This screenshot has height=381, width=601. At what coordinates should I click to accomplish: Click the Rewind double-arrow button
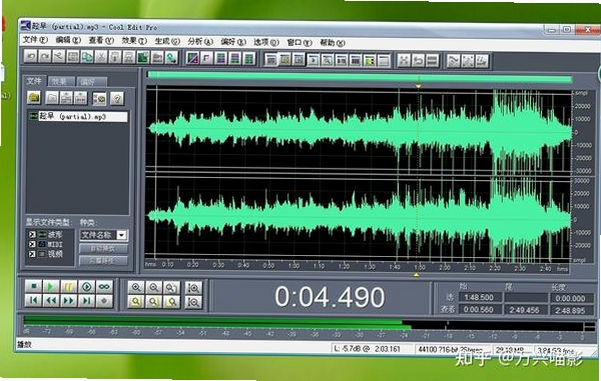tap(51, 301)
